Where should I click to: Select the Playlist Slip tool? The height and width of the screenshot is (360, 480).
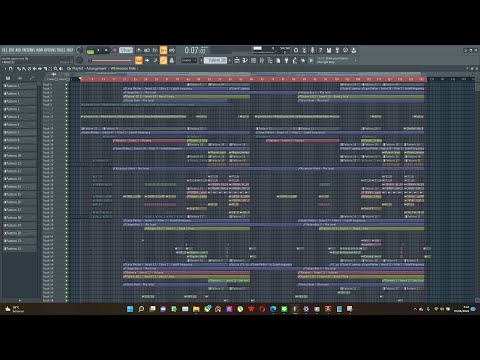coord(40,68)
